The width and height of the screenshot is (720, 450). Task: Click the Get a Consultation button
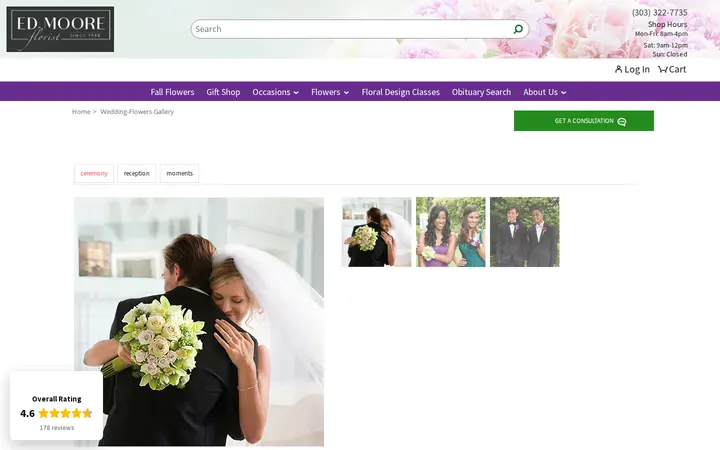click(584, 121)
